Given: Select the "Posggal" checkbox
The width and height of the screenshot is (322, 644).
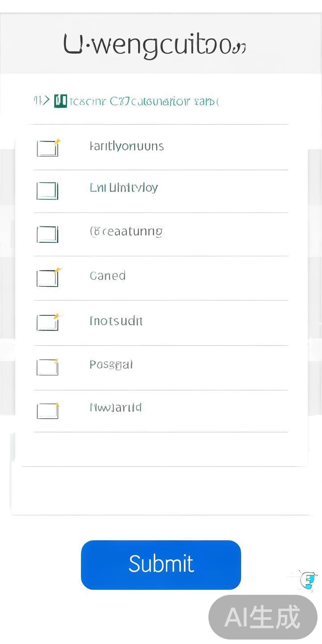Looking at the screenshot, I should [x=47, y=367].
